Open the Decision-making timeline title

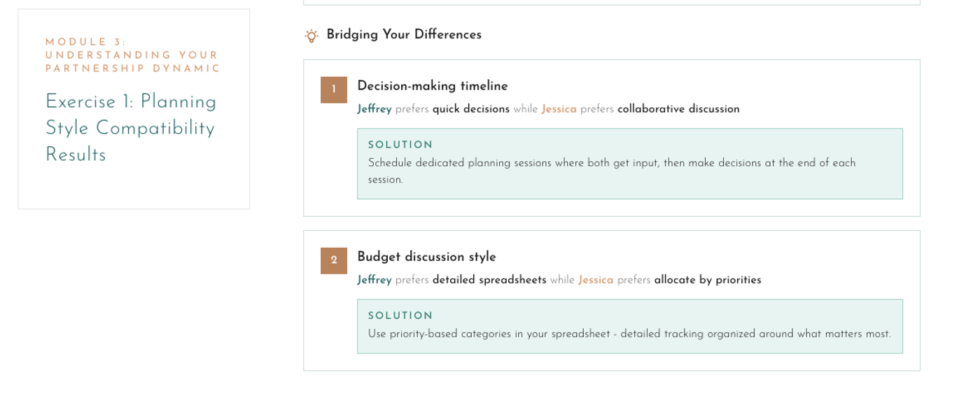click(x=433, y=85)
